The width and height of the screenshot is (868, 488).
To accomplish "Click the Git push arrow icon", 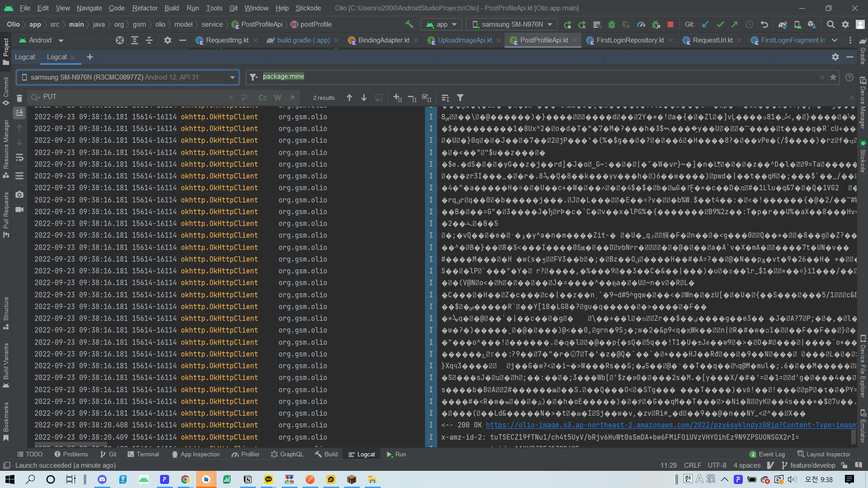I will pos(735,24).
